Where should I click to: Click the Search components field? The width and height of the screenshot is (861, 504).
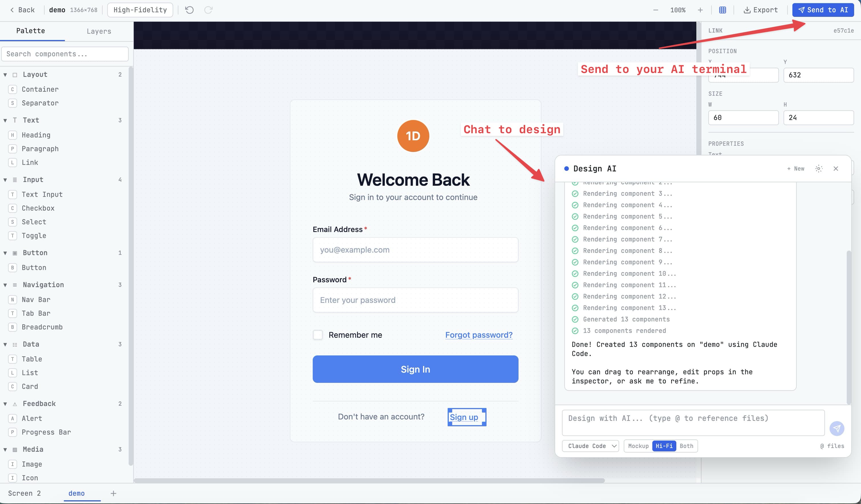[x=65, y=54]
